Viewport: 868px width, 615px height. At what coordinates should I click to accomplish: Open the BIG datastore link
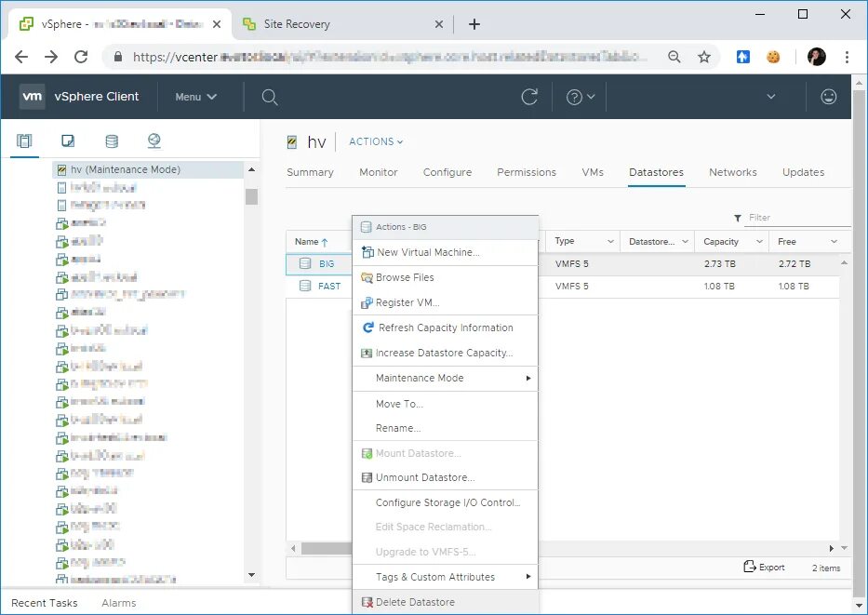click(327, 264)
